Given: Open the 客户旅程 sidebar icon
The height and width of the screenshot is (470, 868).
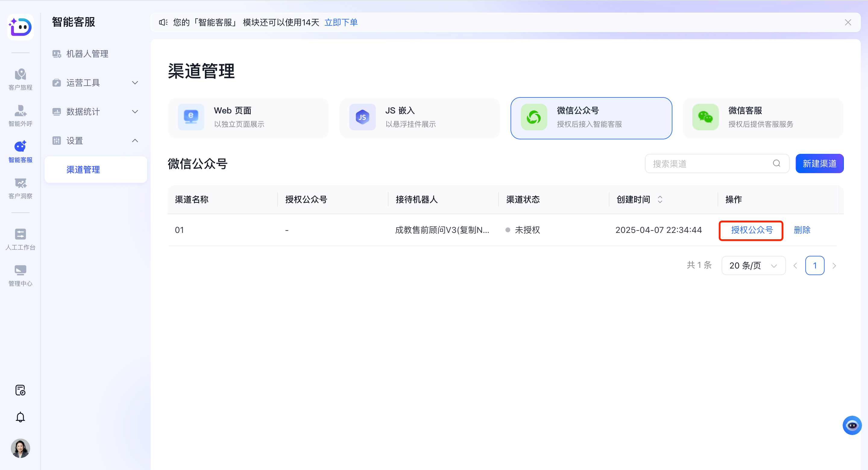Looking at the screenshot, I should coord(20,79).
